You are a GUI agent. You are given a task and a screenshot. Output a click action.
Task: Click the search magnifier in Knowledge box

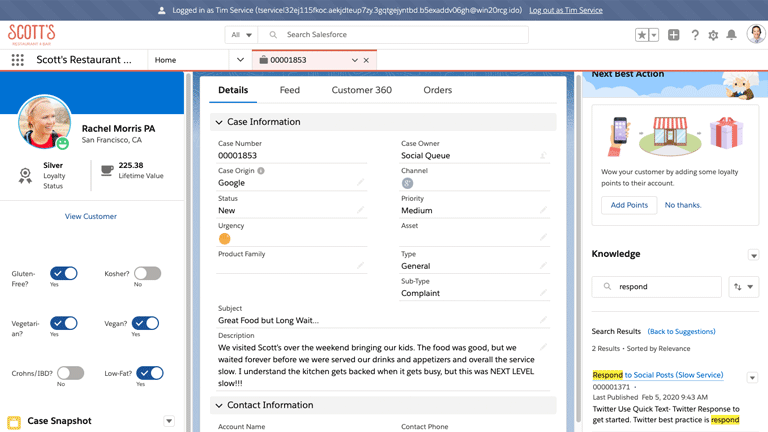pos(607,287)
